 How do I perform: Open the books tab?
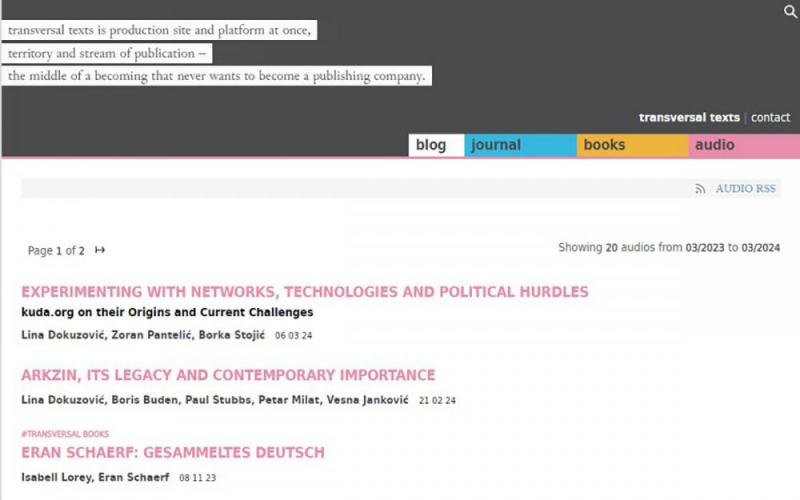tap(633, 145)
